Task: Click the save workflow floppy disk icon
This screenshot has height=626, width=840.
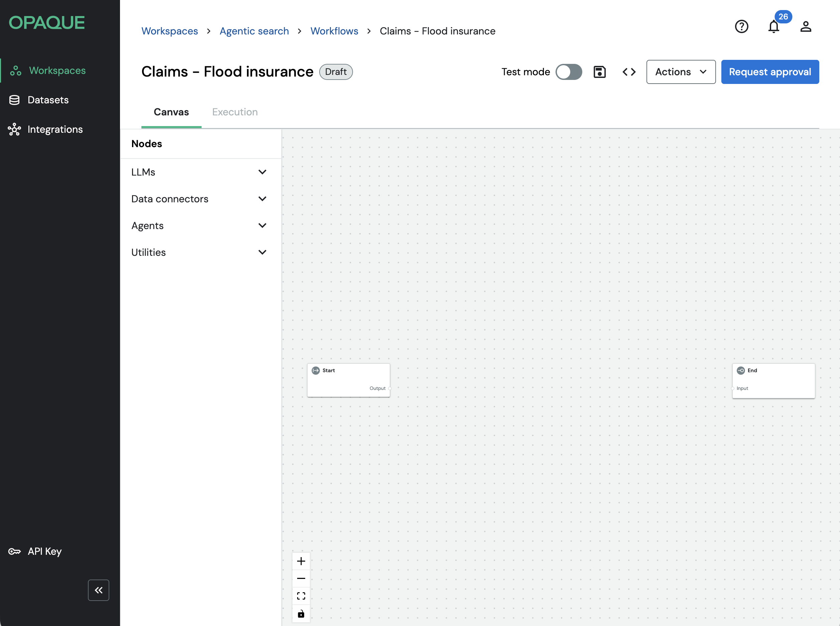Action: click(x=600, y=72)
